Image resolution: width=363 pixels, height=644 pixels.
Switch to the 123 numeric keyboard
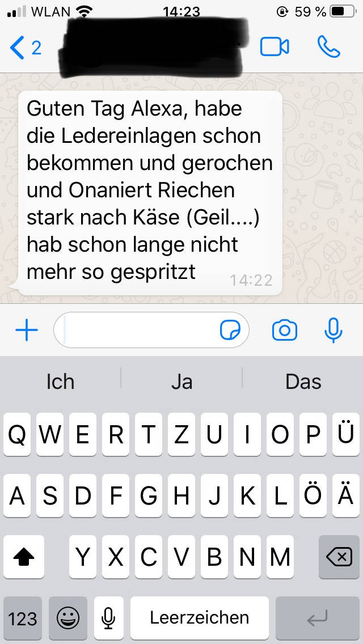(x=23, y=618)
